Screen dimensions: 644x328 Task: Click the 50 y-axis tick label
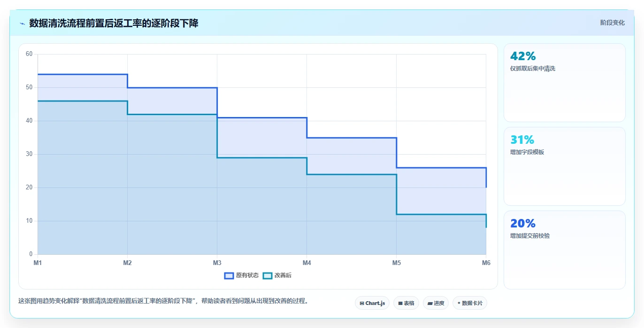(29, 87)
